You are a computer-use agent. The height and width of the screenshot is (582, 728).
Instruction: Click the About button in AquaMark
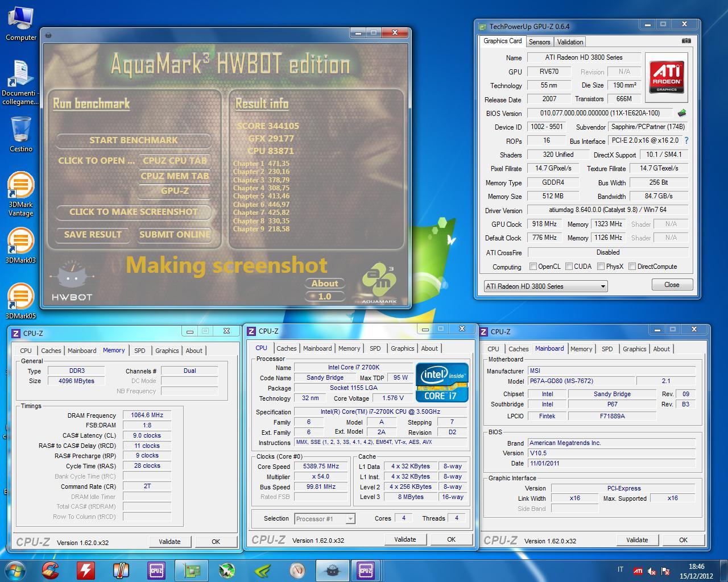point(325,283)
